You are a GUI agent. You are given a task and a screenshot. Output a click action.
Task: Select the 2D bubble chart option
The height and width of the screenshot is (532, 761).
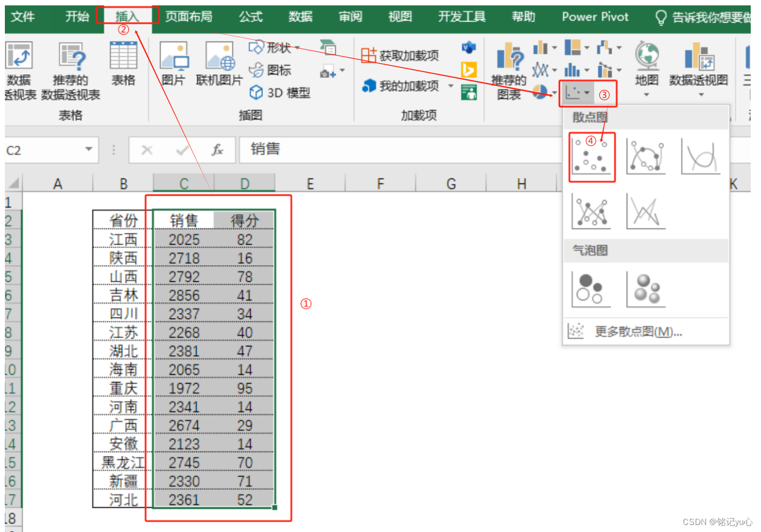pyautogui.click(x=591, y=289)
